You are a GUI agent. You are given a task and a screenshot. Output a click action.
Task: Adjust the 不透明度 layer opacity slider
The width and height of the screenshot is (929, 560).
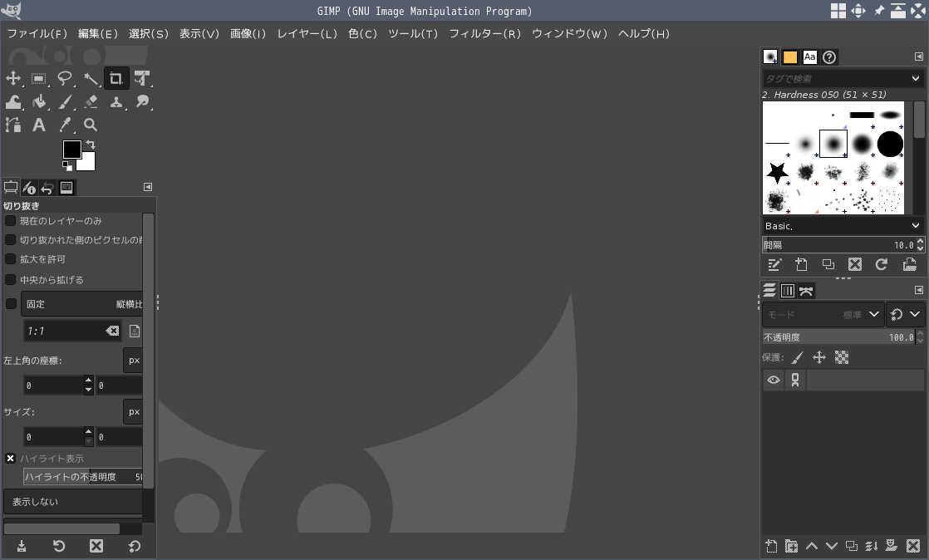point(838,338)
